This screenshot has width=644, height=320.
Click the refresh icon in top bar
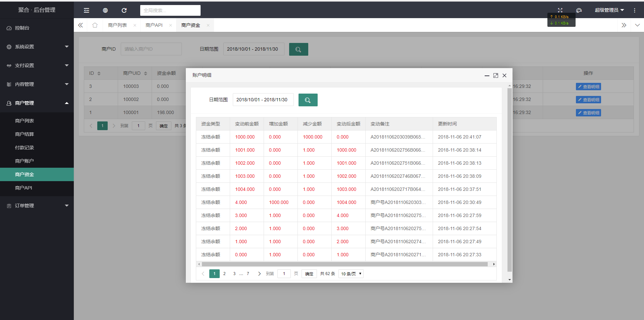(124, 10)
